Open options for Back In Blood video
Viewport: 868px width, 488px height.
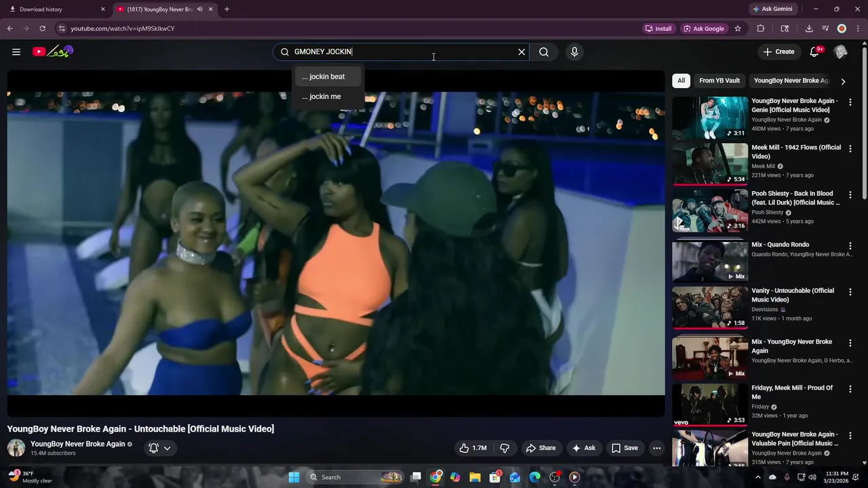tap(850, 195)
